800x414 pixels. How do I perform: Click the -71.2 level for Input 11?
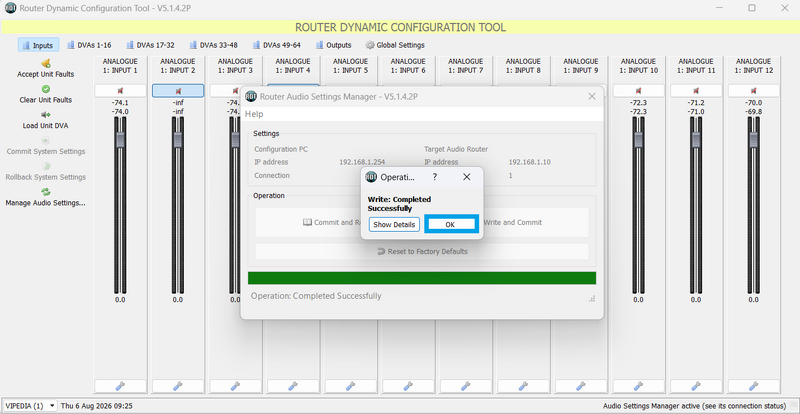696,103
